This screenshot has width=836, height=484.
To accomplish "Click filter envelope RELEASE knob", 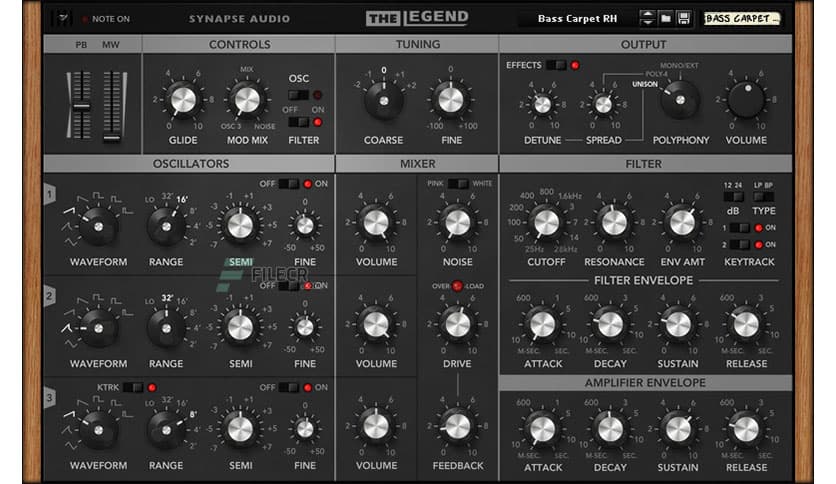I will click(746, 324).
